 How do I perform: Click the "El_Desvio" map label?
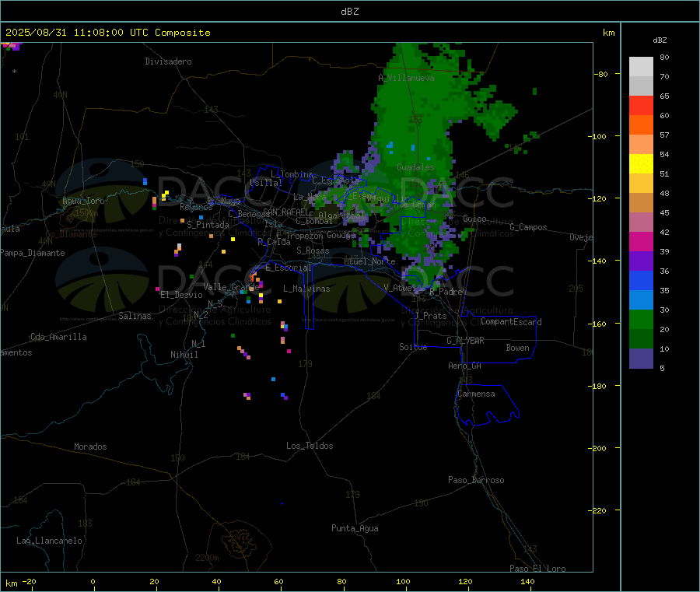182,295
